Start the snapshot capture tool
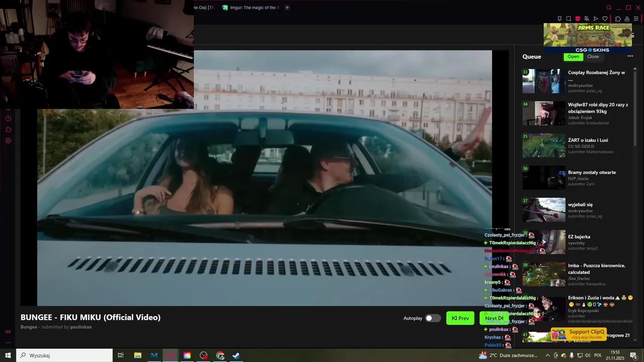644x362 pixels. tap(569, 19)
